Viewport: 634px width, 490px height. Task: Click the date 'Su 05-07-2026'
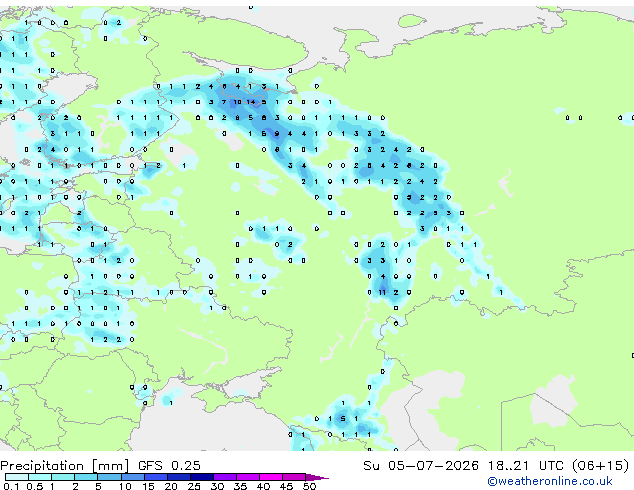click(x=421, y=466)
